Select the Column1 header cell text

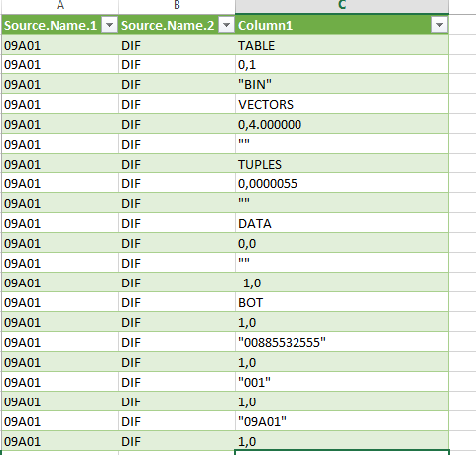point(265,26)
